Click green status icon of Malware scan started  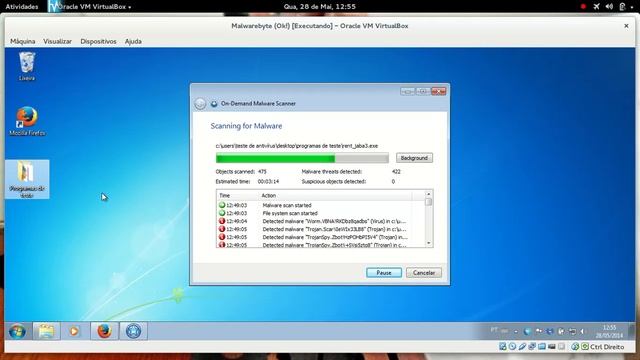point(222,205)
